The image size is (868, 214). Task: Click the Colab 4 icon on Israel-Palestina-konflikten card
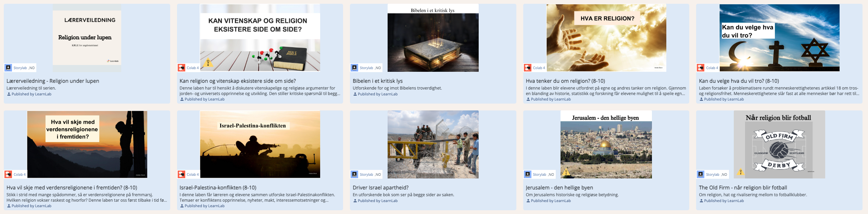coord(181,174)
